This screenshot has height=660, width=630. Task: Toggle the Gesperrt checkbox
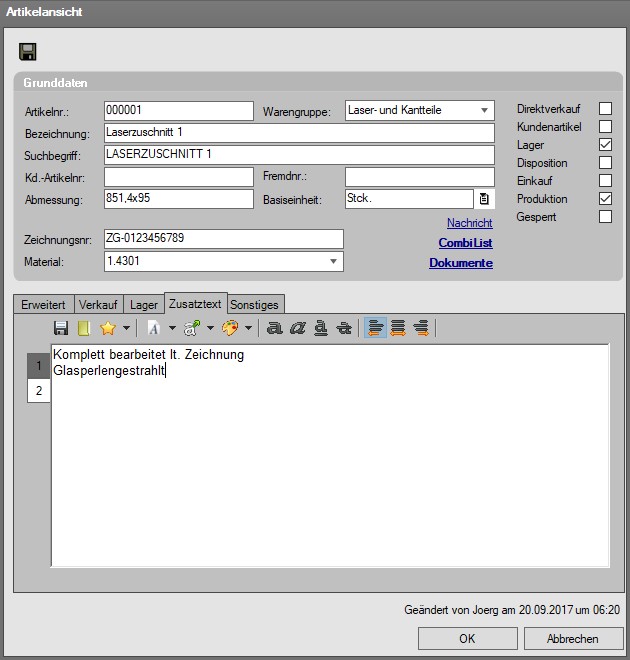605,217
